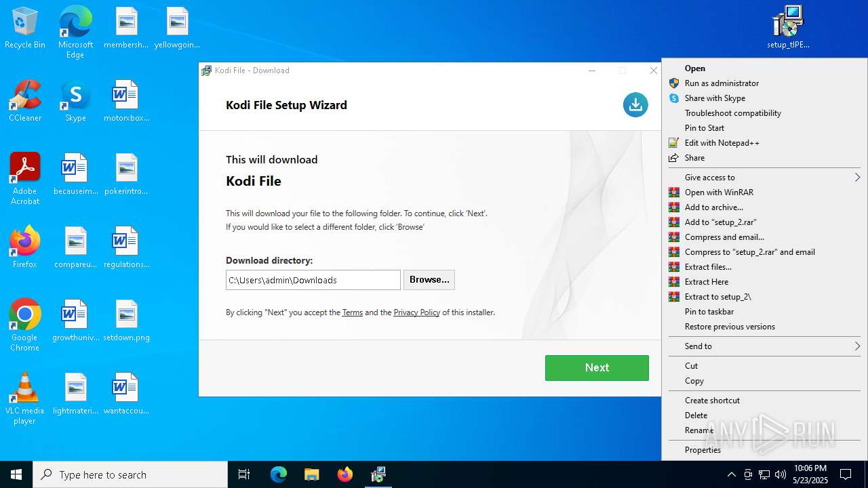Select the membersh... image file on desktop
Image resolution: width=868 pixels, height=488 pixels.
coord(126,28)
